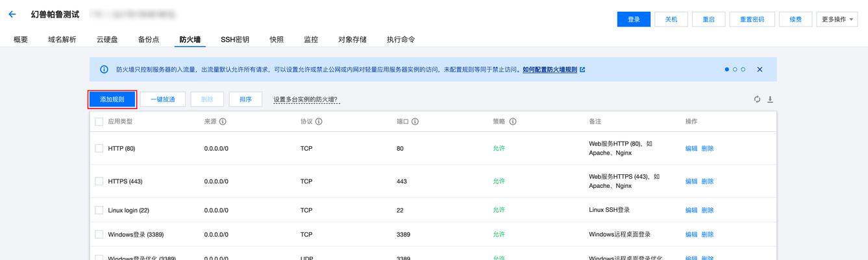This screenshot has height=260, width=868.
Task: Click the 续费 button
Action: tap(796, 19)
